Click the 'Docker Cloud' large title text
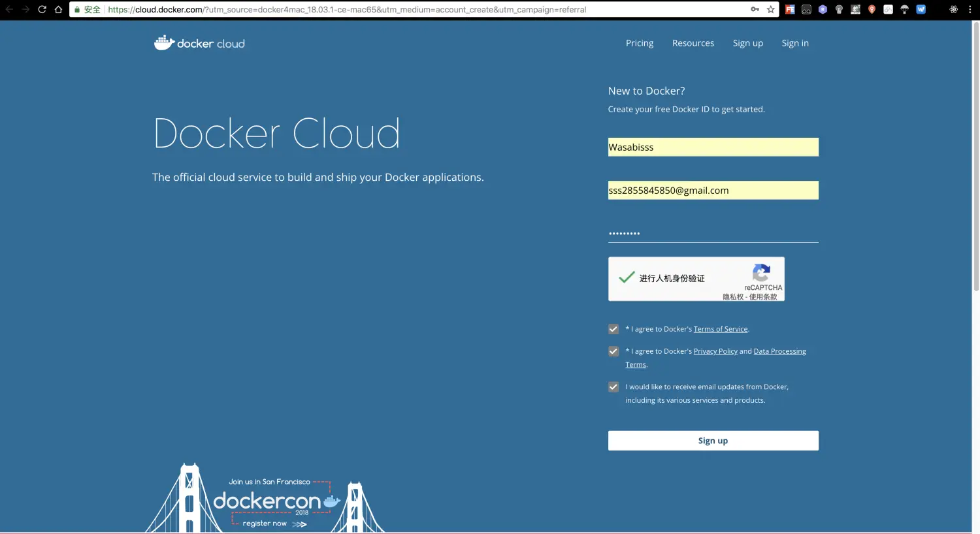 (277, 133)
